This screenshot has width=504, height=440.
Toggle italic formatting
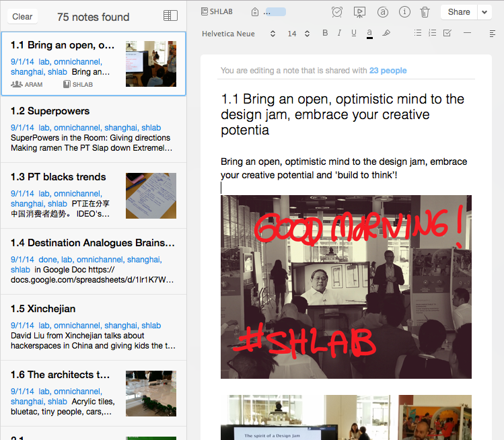point(339,33)
